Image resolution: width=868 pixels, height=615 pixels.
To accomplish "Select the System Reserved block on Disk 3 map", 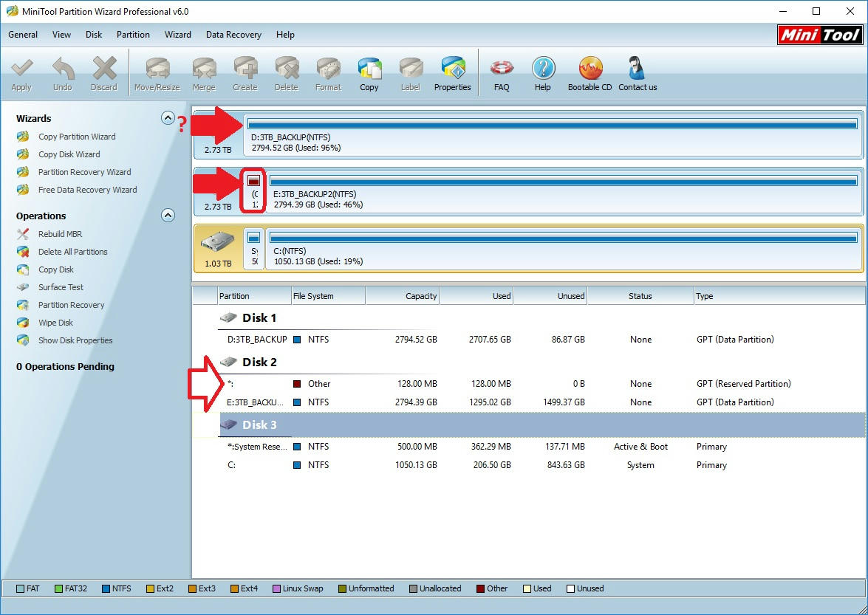I will tap(254, 248).
